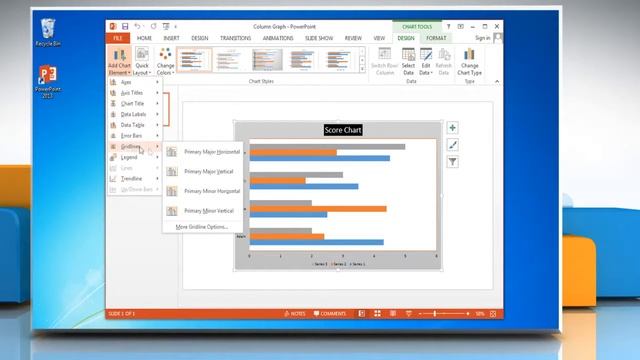640x360 pixels.
Task: Click the zoom in plus button
Action: click(x=468, y=313)
